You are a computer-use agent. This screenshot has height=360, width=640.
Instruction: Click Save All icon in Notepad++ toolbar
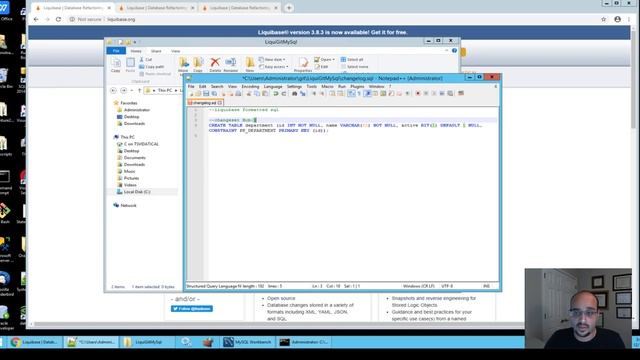(214, 93)
